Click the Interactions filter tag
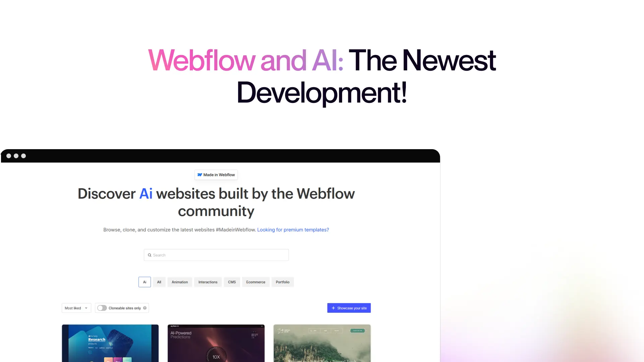 pyautogui.click(x=208, y=282)
